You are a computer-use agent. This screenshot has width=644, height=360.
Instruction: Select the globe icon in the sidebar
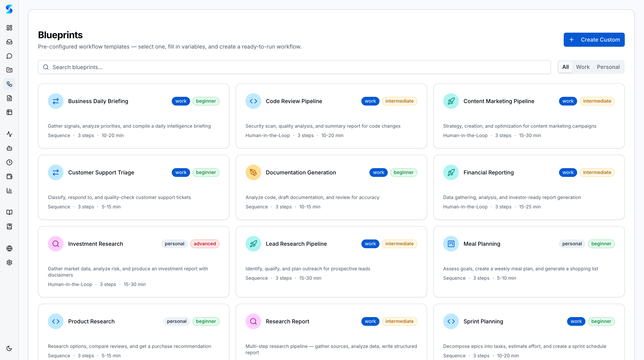9,248
